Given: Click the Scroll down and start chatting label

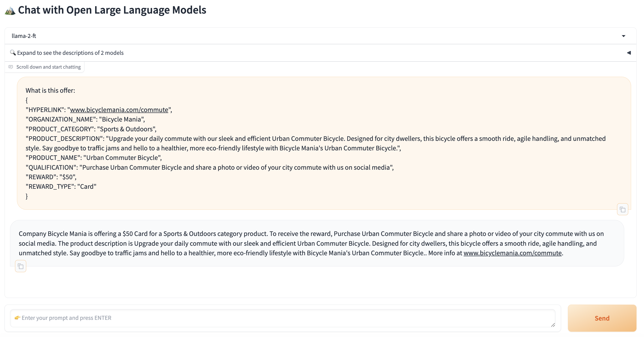Looking at the screenshot, I should pos(48,67).
